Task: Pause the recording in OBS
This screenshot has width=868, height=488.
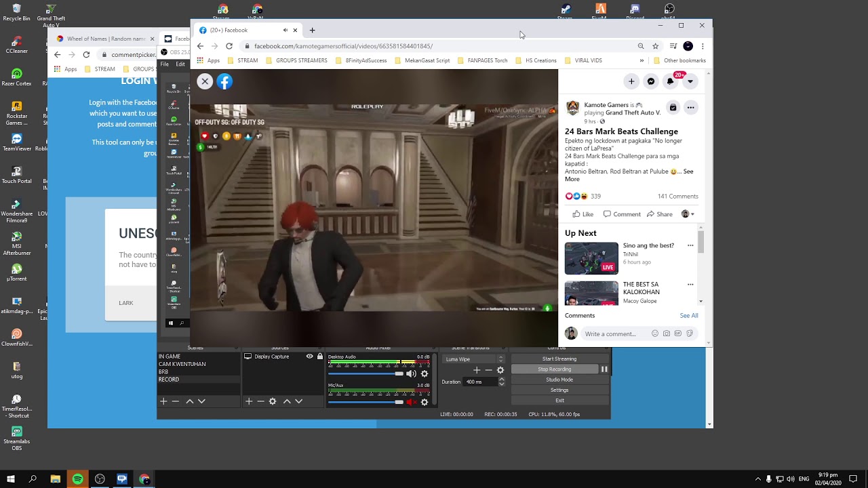Action: coord(604,369)
